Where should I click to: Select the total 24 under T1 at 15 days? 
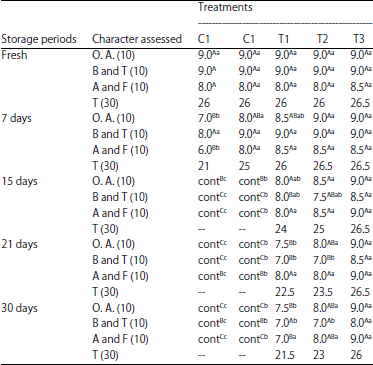[281, 229]
